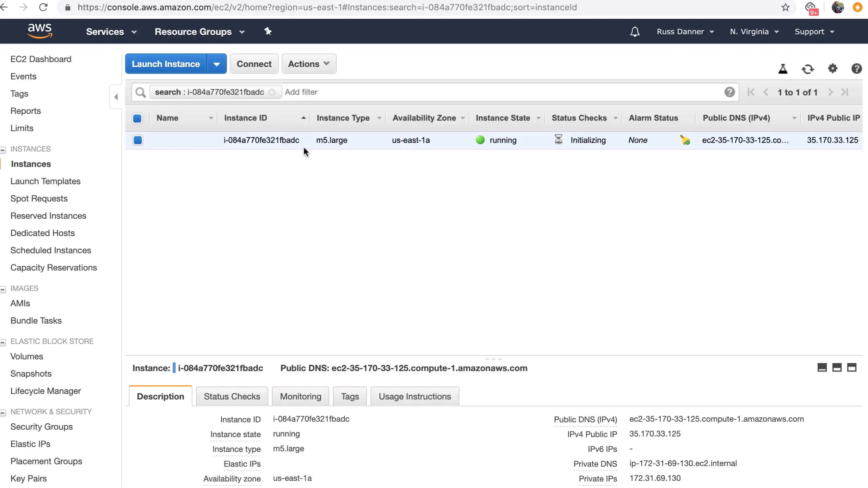This screenshot has height=488, width=868.
Task: Click the pin shortcuts icon in navbar
Action: 268,31
